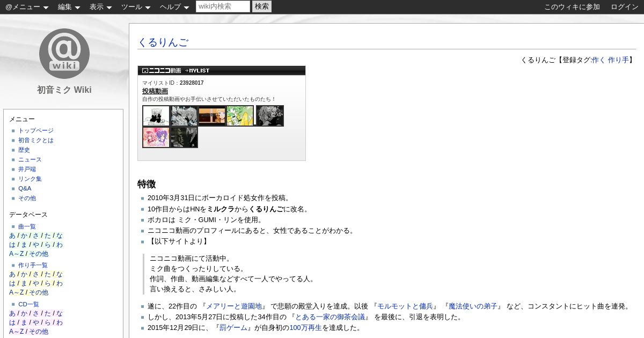Open the ニュース sidebar link

(30, 159)
